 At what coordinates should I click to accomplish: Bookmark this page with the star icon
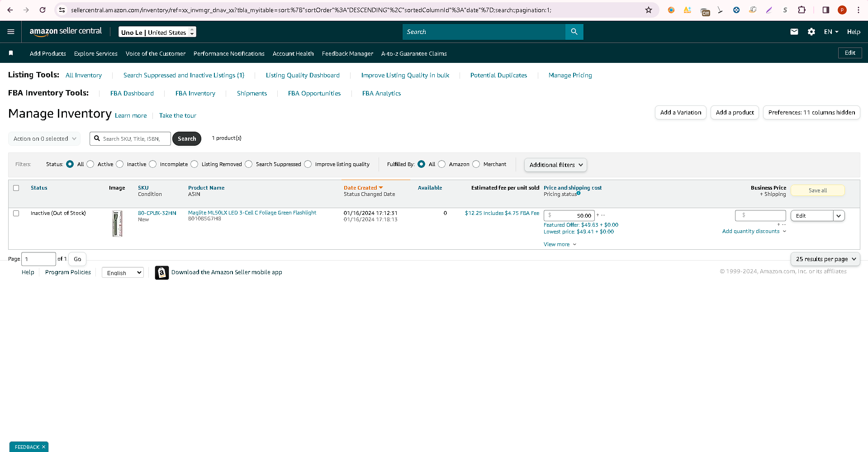click(648, 10)
